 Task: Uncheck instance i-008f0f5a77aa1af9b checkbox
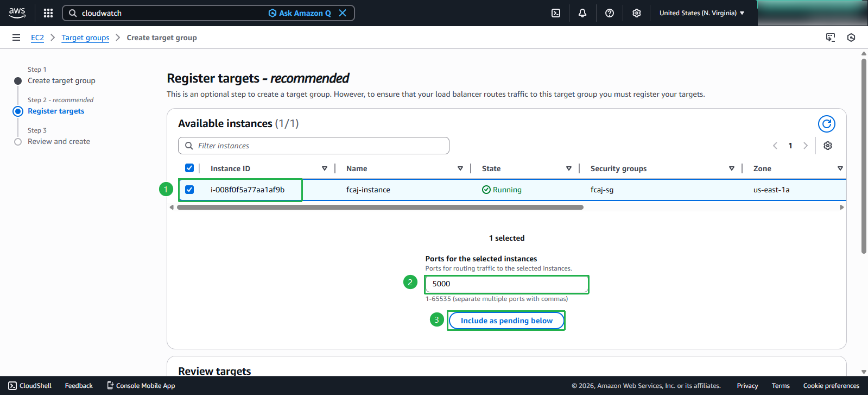point(189,190)
